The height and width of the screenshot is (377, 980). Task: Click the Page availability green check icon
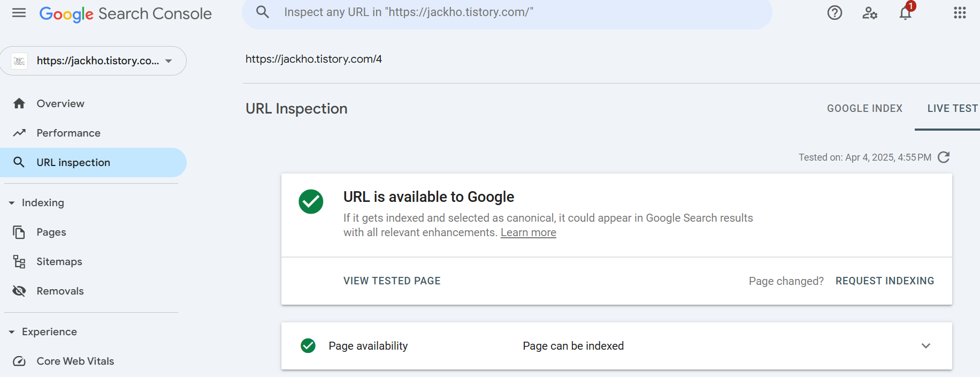(308, 346)
